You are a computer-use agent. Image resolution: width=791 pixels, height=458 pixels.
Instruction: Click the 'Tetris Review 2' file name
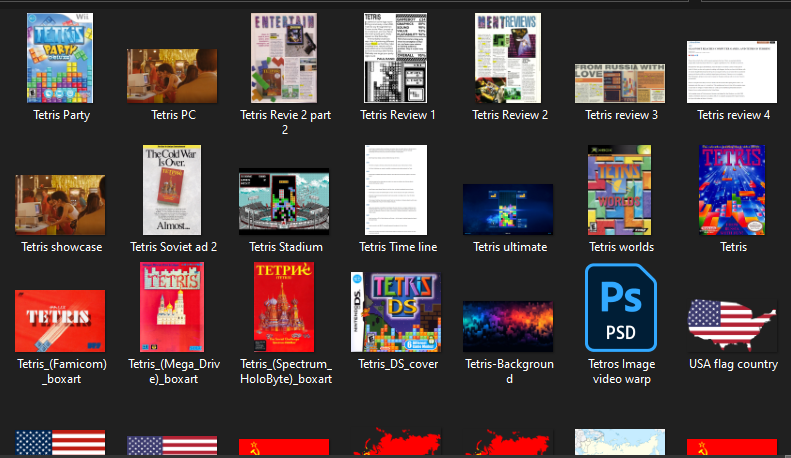pos(510,115)
